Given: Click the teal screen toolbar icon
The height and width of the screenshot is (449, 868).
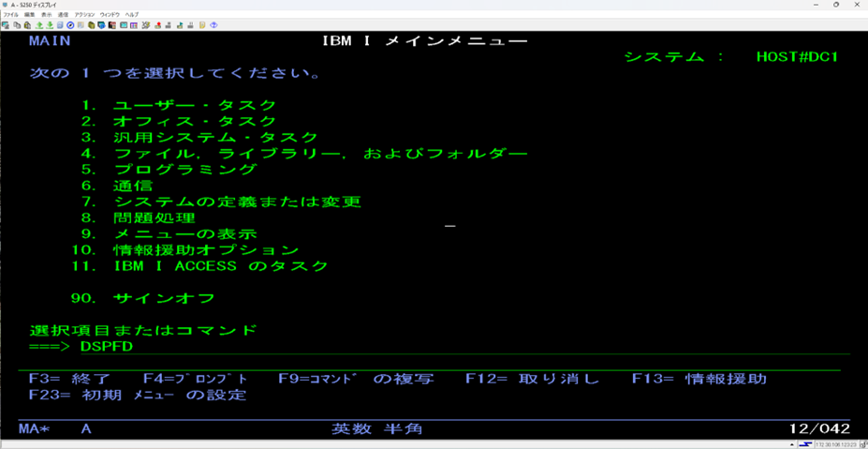Looking at the screenshot, I should [124, 25].
